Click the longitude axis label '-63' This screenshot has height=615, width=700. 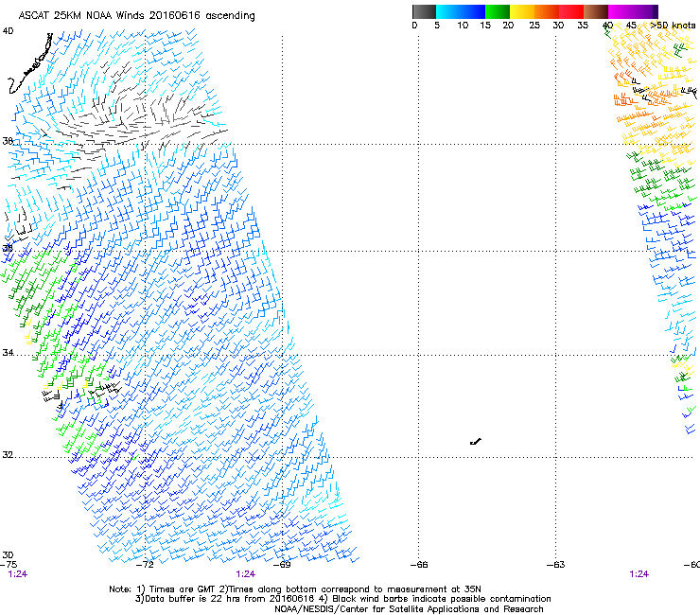click(556, 565)
